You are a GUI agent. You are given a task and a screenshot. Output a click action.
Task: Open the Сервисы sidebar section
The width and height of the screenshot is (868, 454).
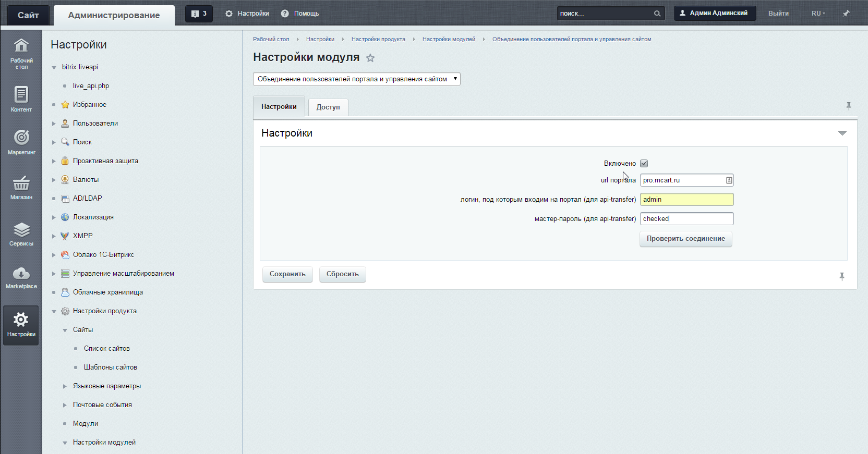click(x=21, y=234)
